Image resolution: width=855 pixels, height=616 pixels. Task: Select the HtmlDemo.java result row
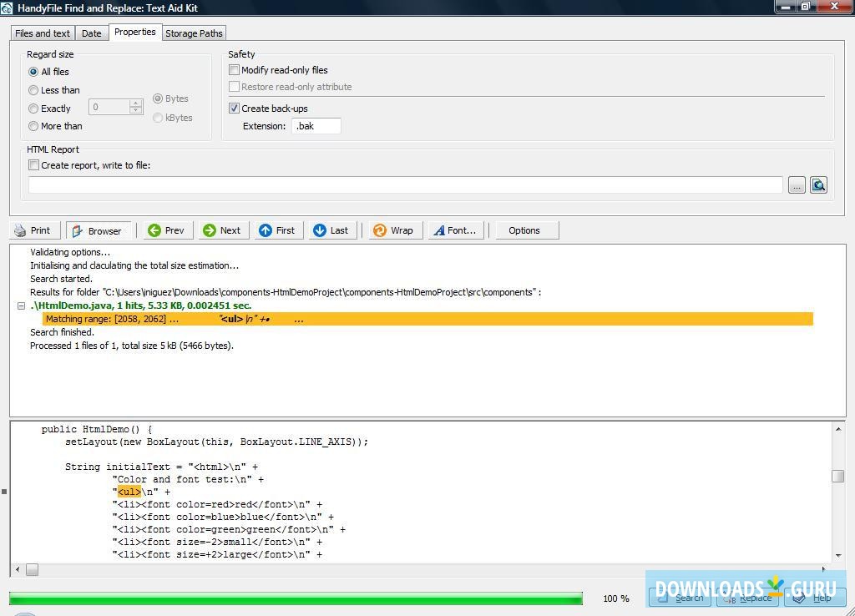(140, 305)
